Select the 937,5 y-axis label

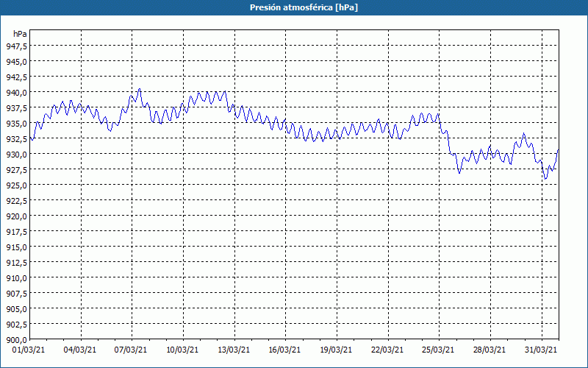coord(16,107)
